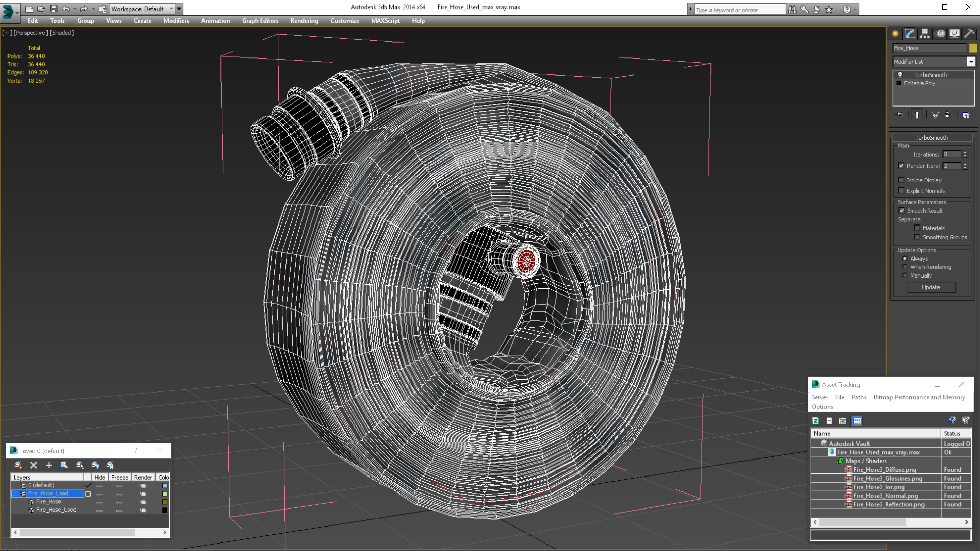
Task: Open the Rendering menu
Action: [x=304, y=21]
